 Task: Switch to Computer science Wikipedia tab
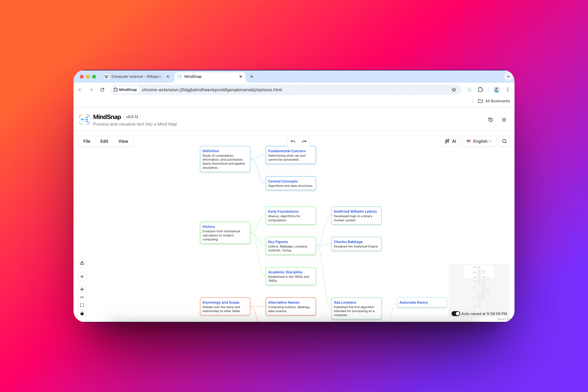pyautogui.click(x=135, y=77)
